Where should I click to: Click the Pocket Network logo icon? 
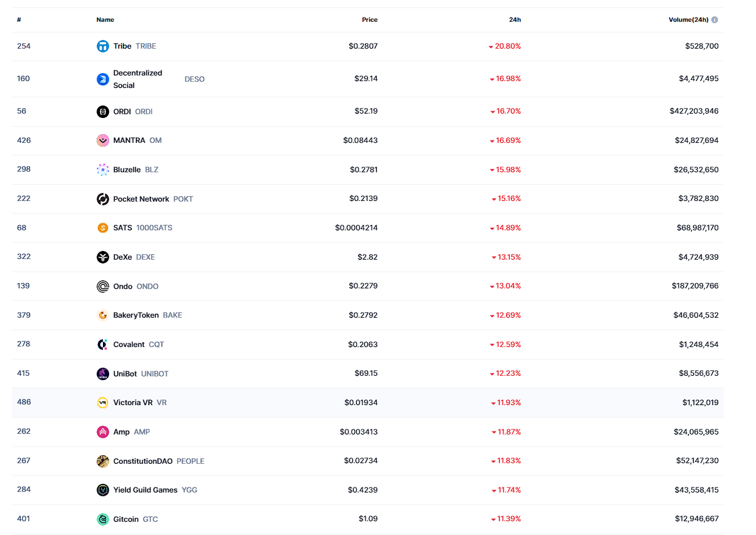coord(103,199)
